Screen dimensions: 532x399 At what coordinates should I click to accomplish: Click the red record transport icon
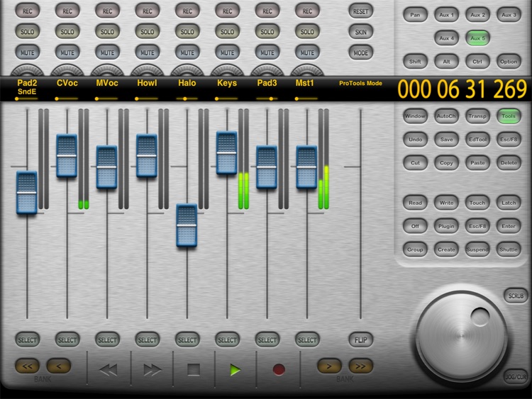click(x=279, y=369)
